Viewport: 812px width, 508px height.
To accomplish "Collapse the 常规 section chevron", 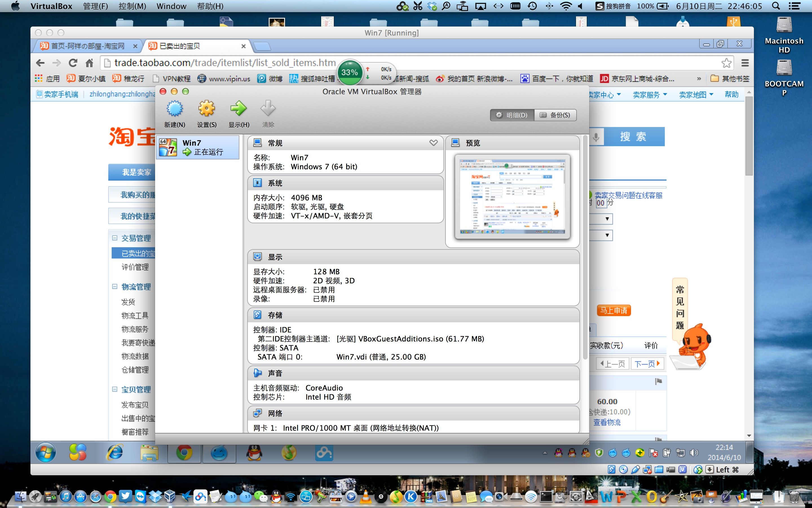I will [x=434, y=143].
